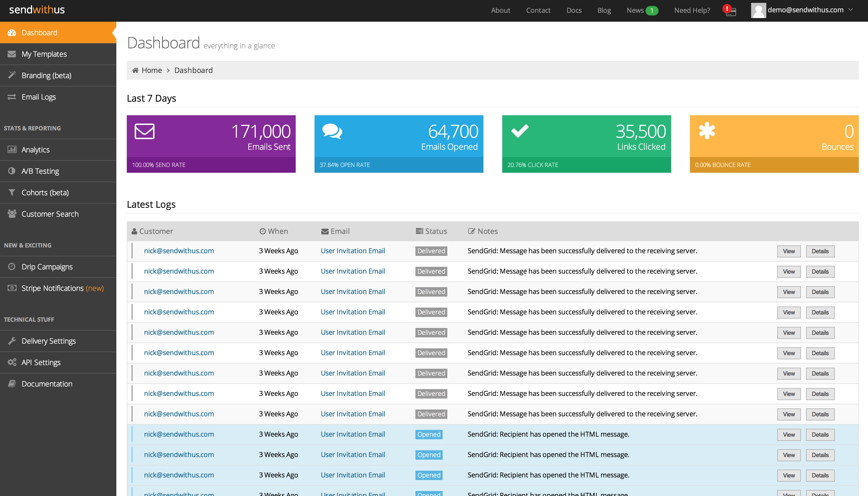
Task: Click the sendwithus logo
Action: pyautogui.click(x=37, y=10)
